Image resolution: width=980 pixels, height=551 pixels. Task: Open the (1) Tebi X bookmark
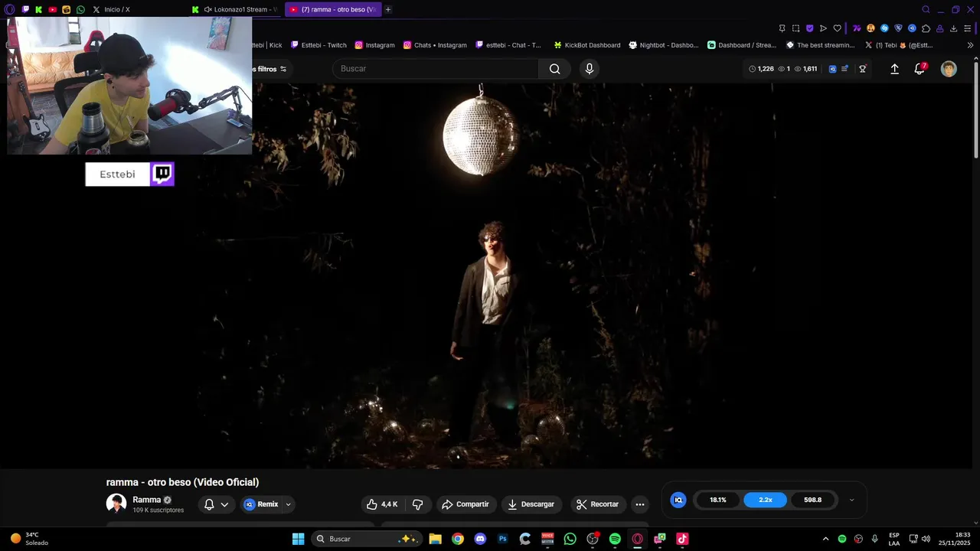point(899,45)
